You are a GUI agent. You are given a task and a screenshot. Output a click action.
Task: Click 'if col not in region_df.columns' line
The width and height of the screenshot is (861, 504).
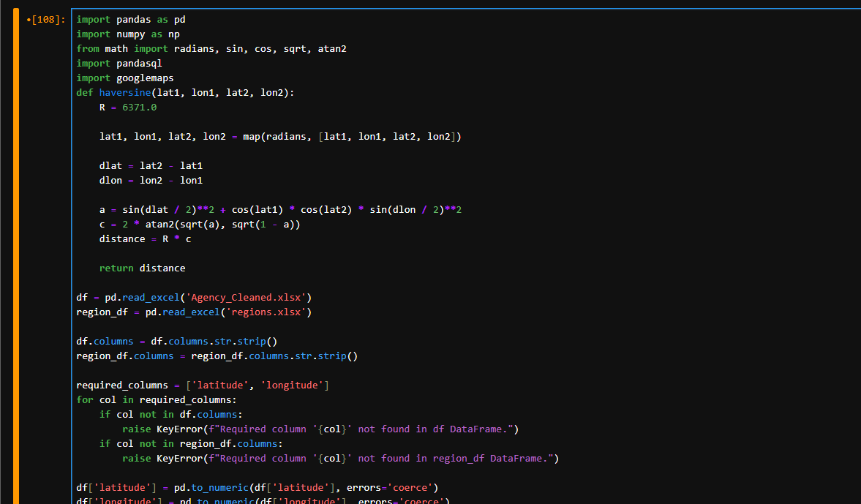click(x=191, y=443)
